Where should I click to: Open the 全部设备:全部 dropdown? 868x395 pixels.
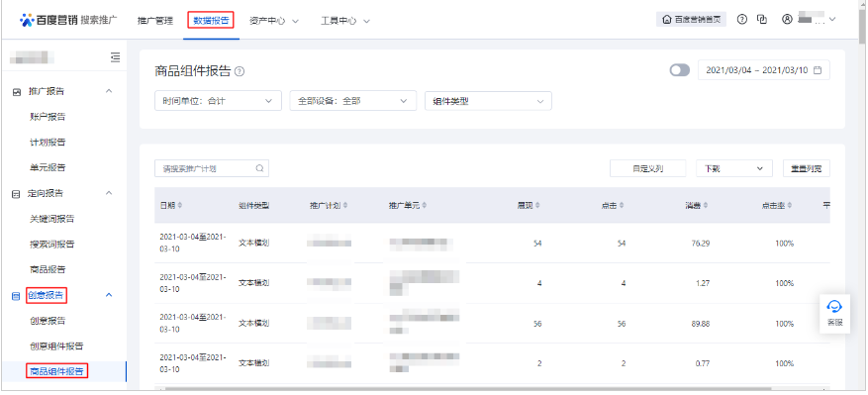[x=353, y=101]
